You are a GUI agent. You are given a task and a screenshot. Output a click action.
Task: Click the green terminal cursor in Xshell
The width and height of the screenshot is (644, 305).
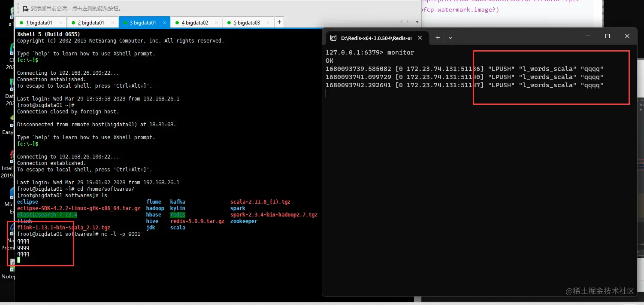pos(19,260)
